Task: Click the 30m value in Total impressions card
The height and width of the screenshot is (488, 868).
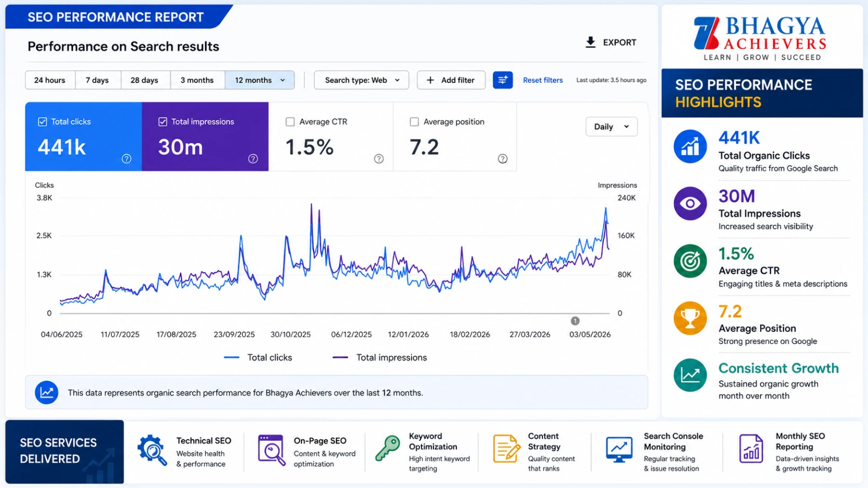Action: (181, 147)
